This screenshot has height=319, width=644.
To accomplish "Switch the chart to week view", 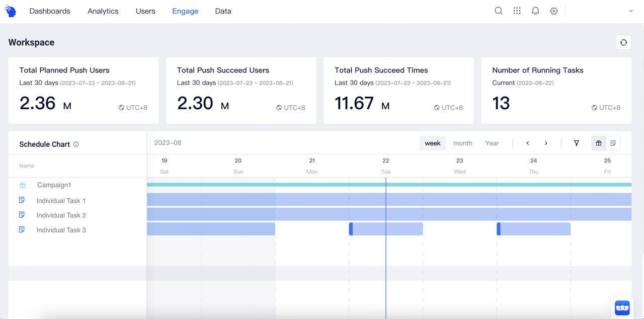I will pyautogui.click(x=432, y=143).
